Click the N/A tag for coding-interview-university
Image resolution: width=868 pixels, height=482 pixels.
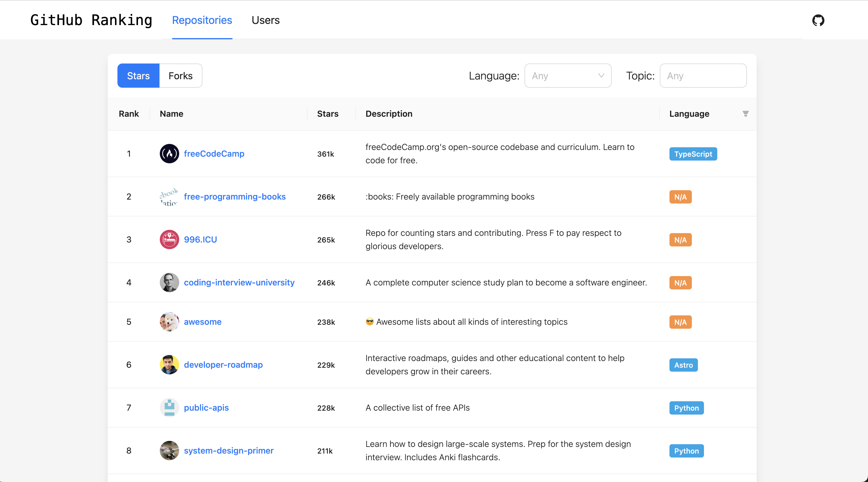[680, 283]
